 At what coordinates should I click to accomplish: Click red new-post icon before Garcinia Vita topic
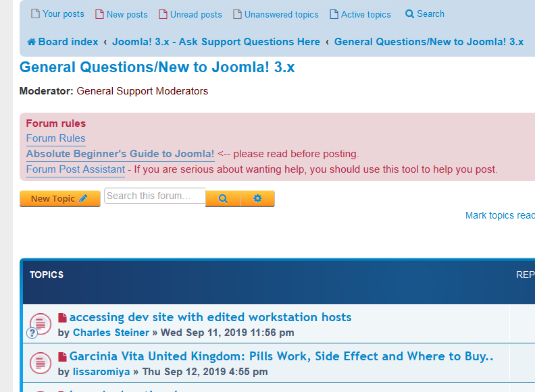tap(62, 357)
